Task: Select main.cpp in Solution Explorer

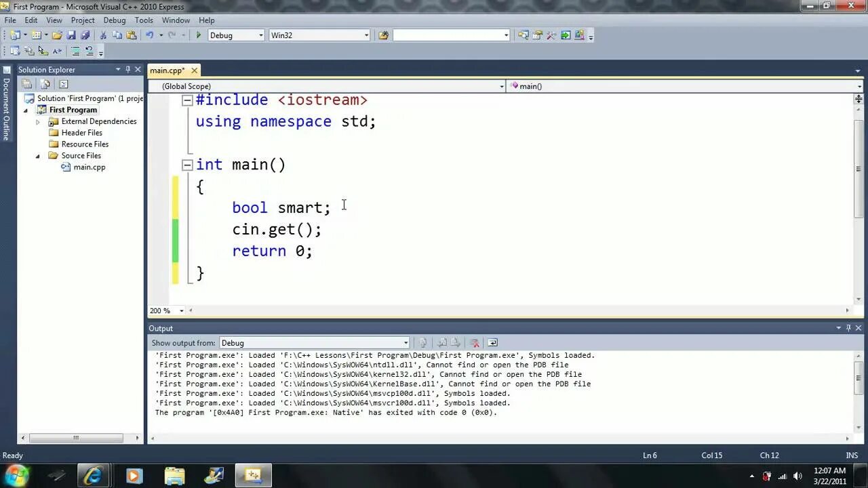Action: coord(89,167)
